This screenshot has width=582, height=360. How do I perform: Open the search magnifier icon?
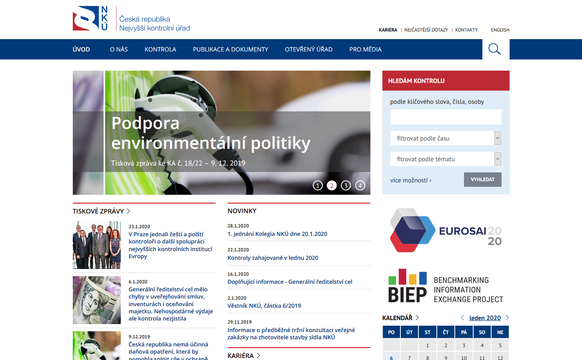point(494,49)
